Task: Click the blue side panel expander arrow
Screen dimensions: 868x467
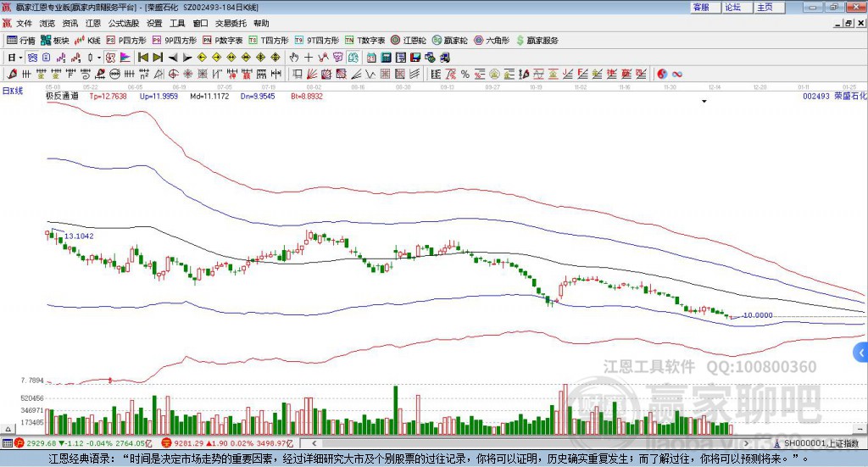Action: click(861, 352)
